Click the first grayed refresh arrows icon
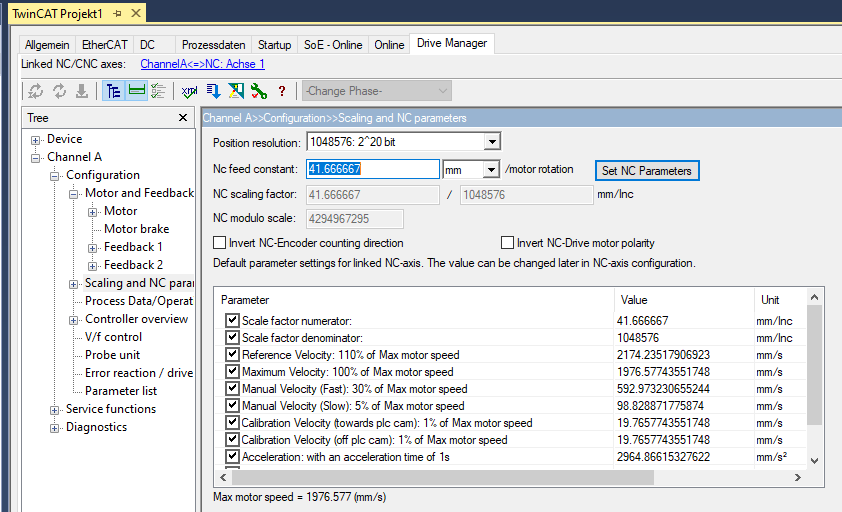The width and height of the screenshot is (842, 512). point(36,91)
